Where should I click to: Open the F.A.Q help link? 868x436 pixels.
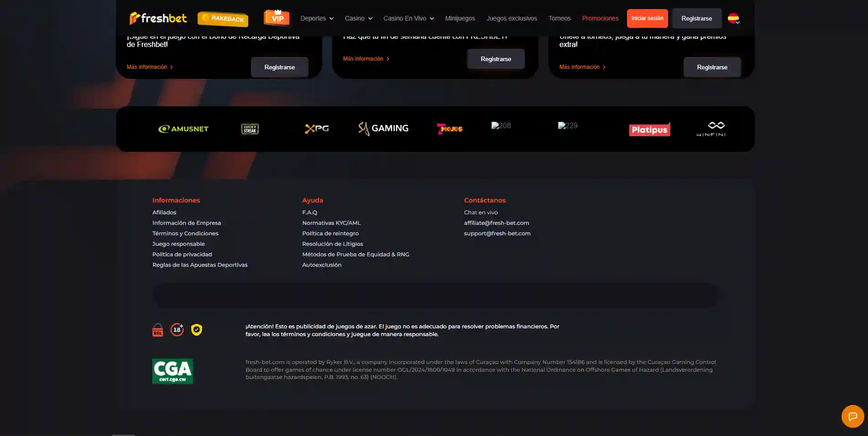tap(309, 213)
